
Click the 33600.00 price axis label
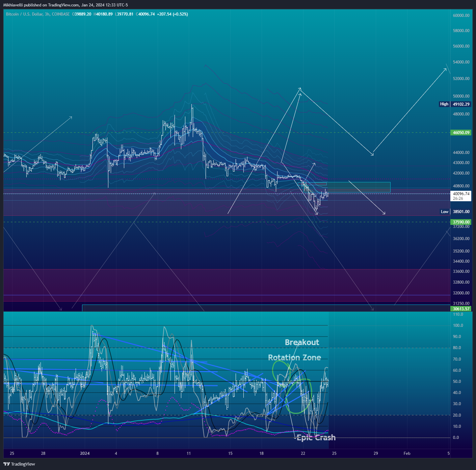coord(461,271)
